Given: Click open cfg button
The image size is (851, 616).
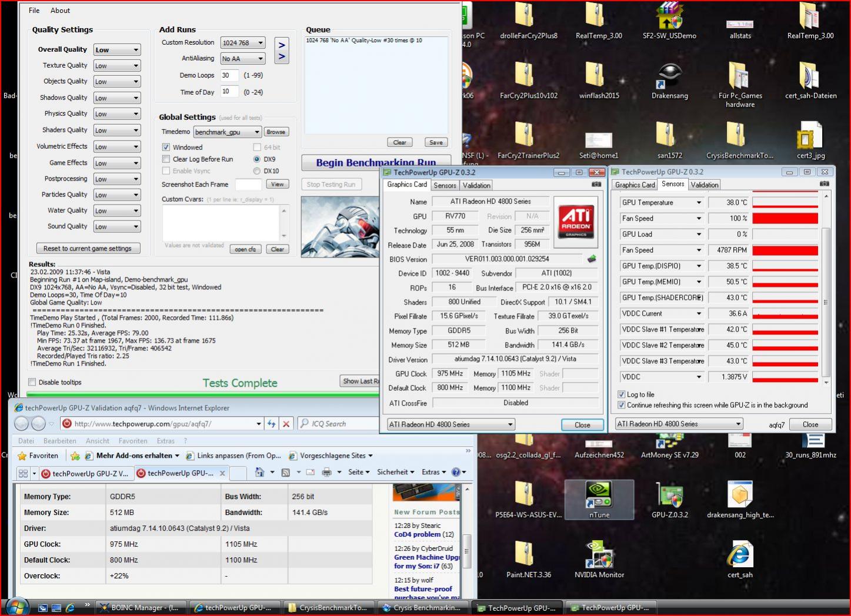Looking at the screenshot, I should pos(245,249).
